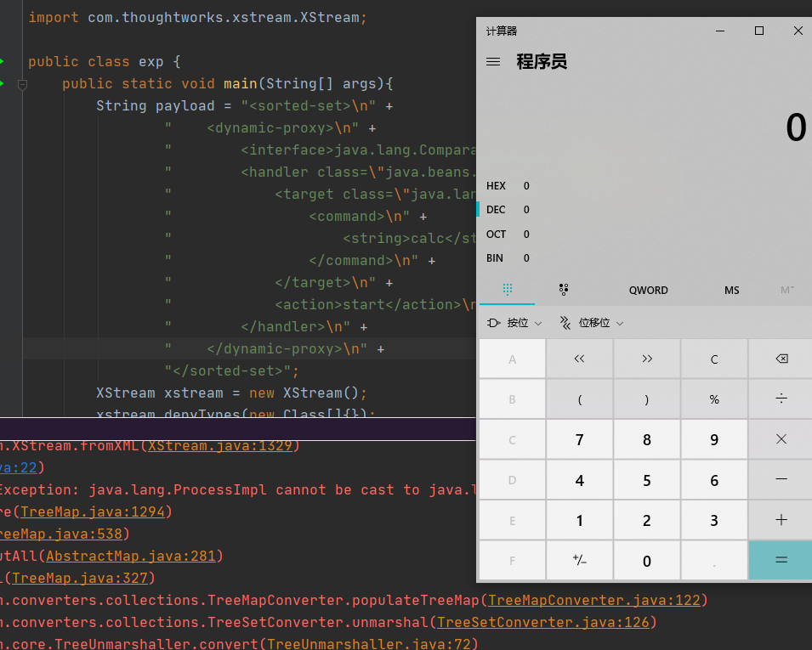Close the calculator window
The image size is (812, 650).
(x=798, y=31)
